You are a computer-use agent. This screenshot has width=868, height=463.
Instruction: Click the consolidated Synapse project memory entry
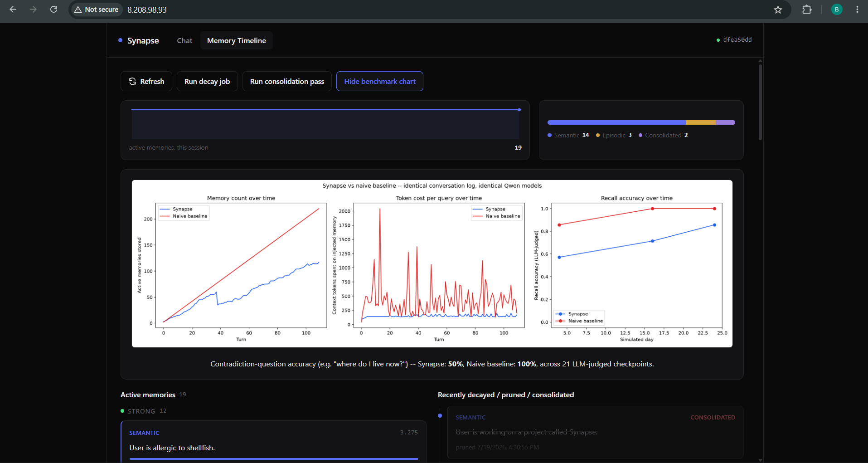click(x=595, y=432)
